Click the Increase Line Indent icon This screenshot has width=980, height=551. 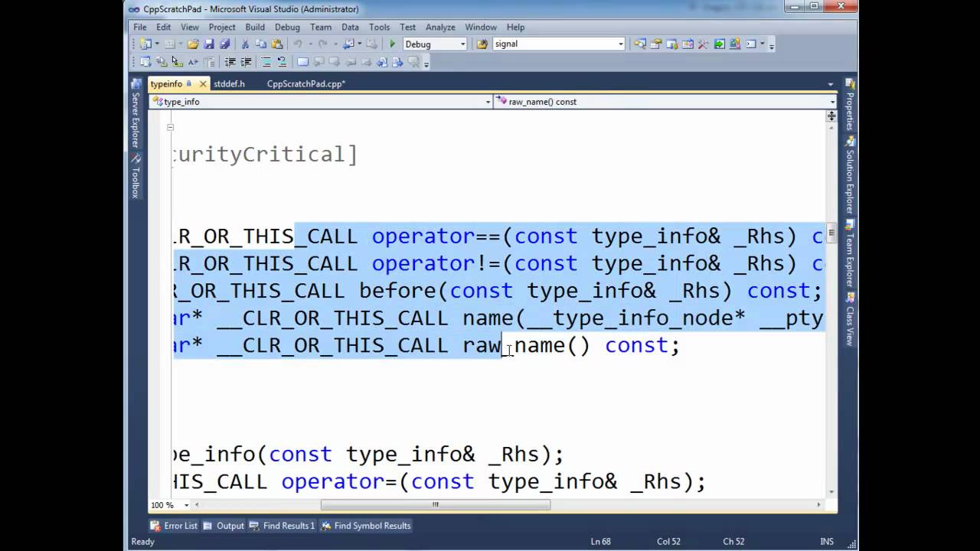pyautogui.click(x=246, y=62)
